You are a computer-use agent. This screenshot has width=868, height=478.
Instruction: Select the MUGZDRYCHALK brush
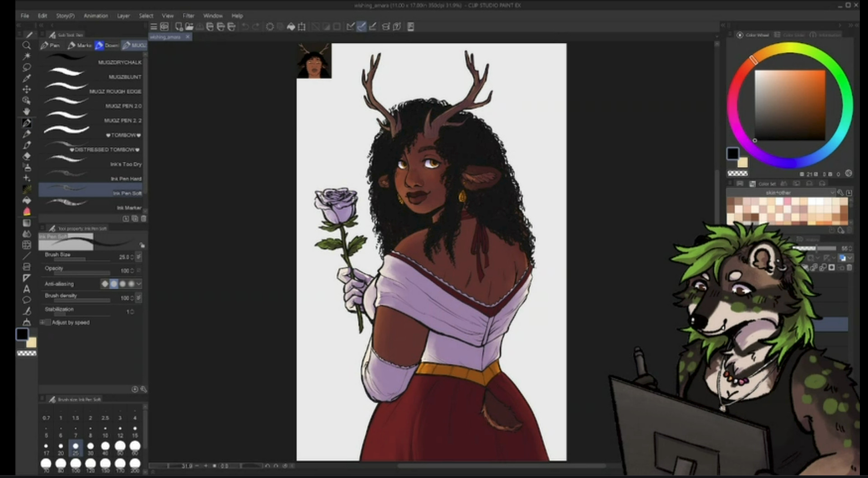pyautogui.click(x=90, y=60)
